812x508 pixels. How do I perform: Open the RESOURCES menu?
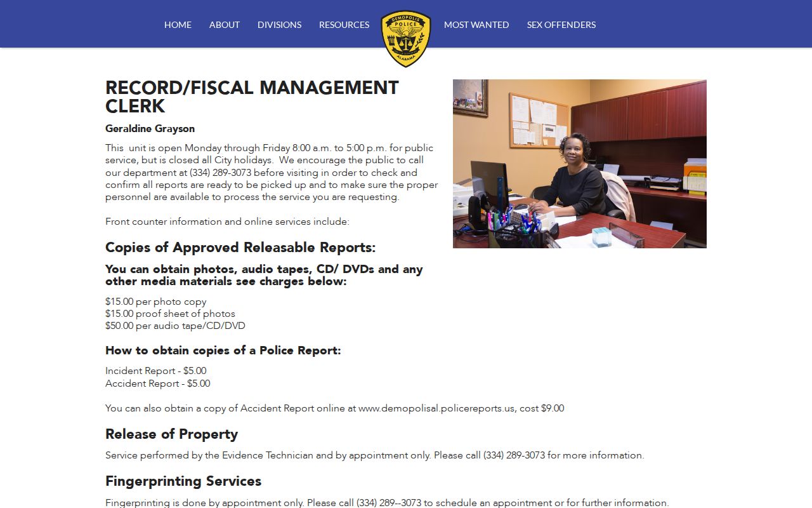tap(344, 25)
